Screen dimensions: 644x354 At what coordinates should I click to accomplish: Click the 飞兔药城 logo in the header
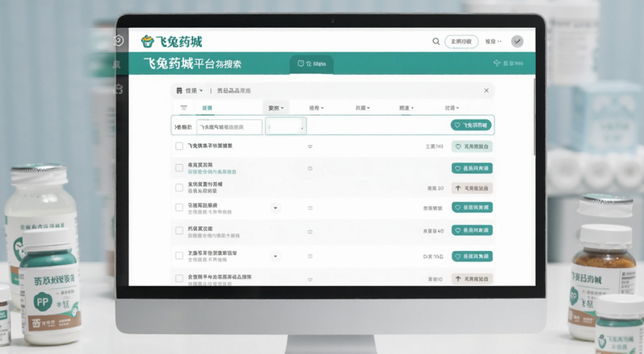click(x=171, y=42)
